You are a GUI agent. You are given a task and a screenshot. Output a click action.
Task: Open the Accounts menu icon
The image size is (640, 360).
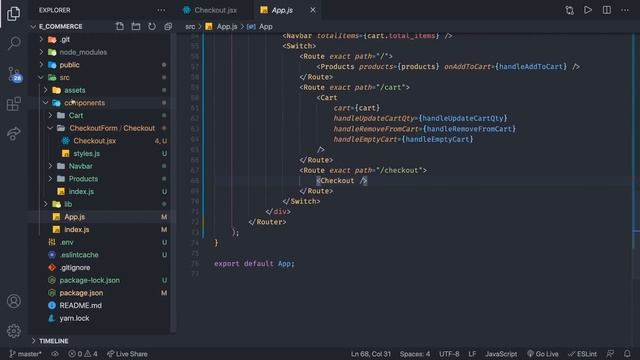[13, 301]
